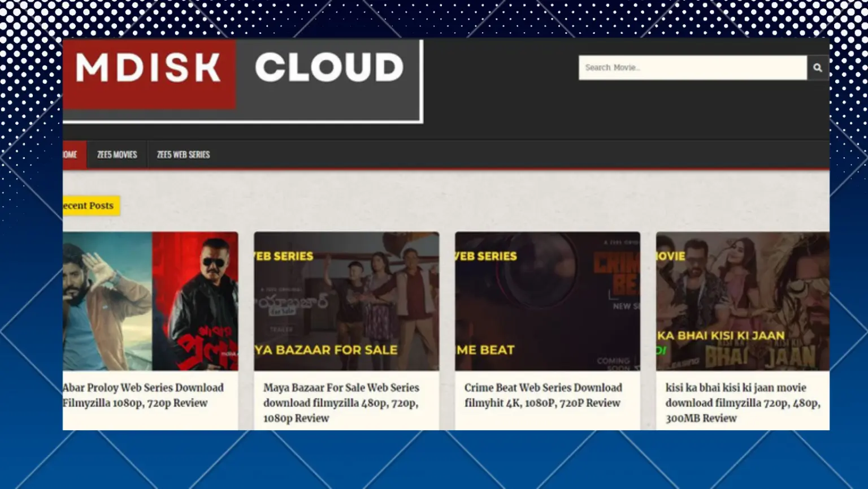Read the kisi ka bhai kisi ki jaan movie post

[743, 403]
